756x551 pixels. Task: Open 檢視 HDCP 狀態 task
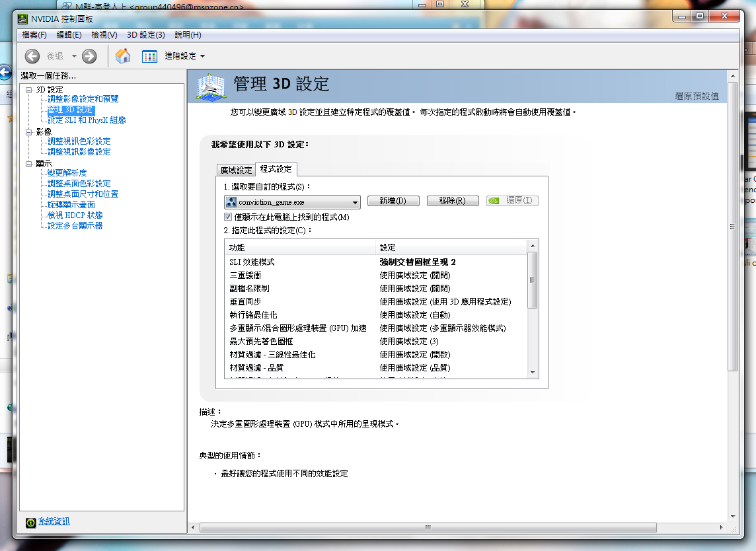(x=75, y=215)
